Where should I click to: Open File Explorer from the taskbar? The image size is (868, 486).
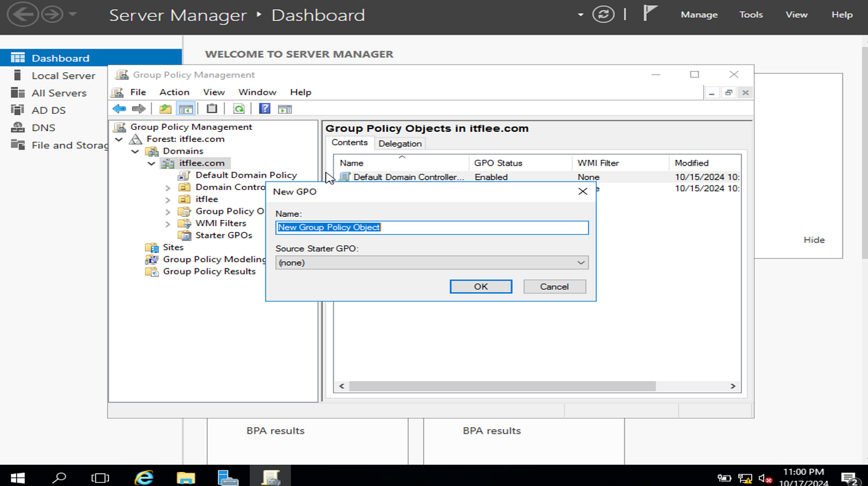coord(186,477)
